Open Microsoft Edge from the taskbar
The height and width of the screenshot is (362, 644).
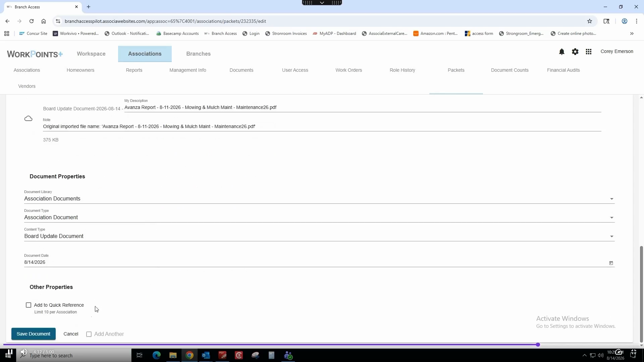pyautogui.click(x=157, y=355)
